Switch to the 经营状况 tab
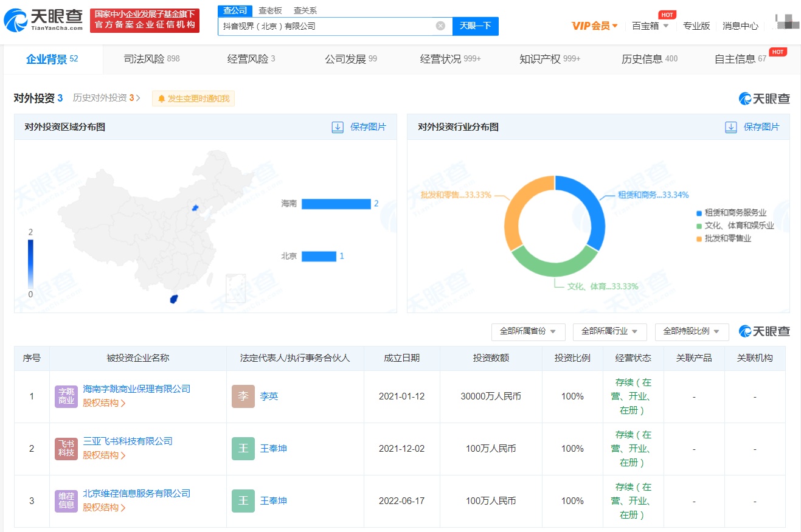 point(450,59)
